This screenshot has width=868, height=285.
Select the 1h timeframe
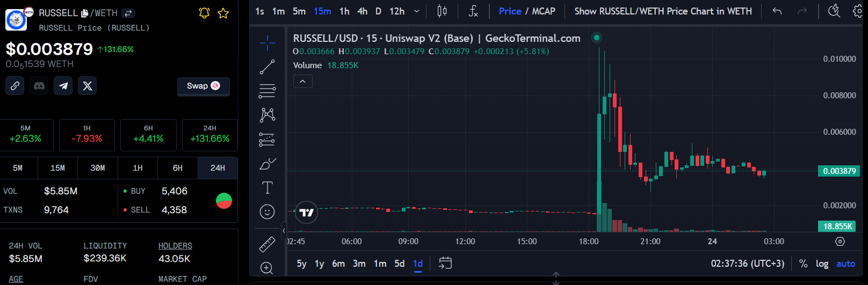coord(344,11)
